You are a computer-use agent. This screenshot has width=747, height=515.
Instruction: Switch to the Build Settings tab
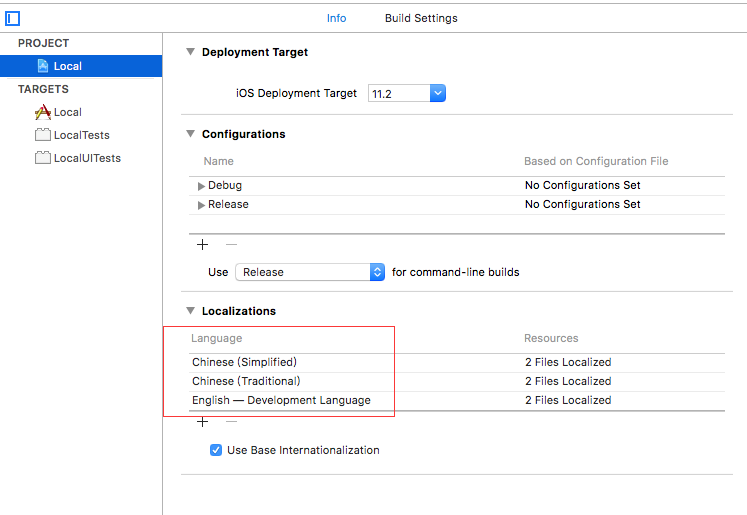coord(421,18)
